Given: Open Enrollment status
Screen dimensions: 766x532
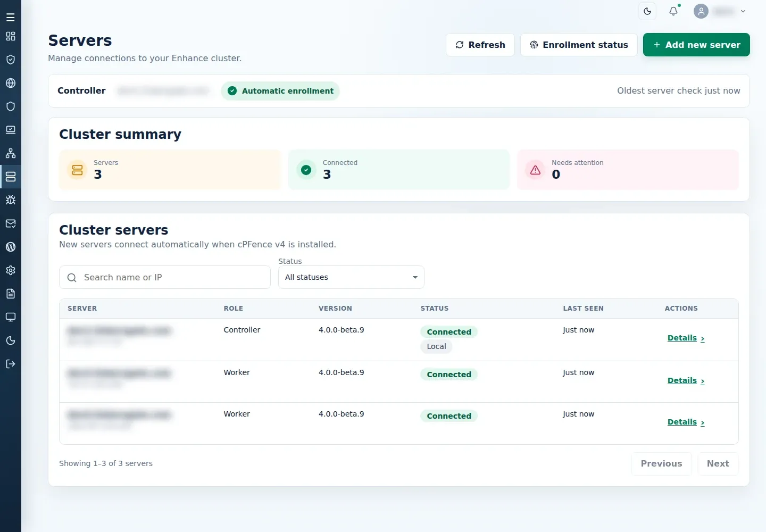Looking at the screenshot, I should pos(579,45).
